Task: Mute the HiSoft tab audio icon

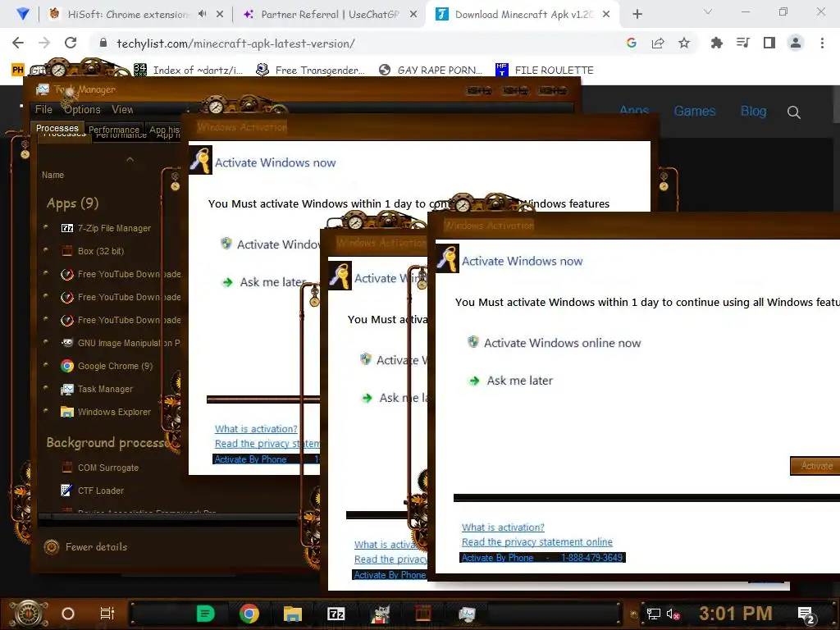Action: (202, 15)
